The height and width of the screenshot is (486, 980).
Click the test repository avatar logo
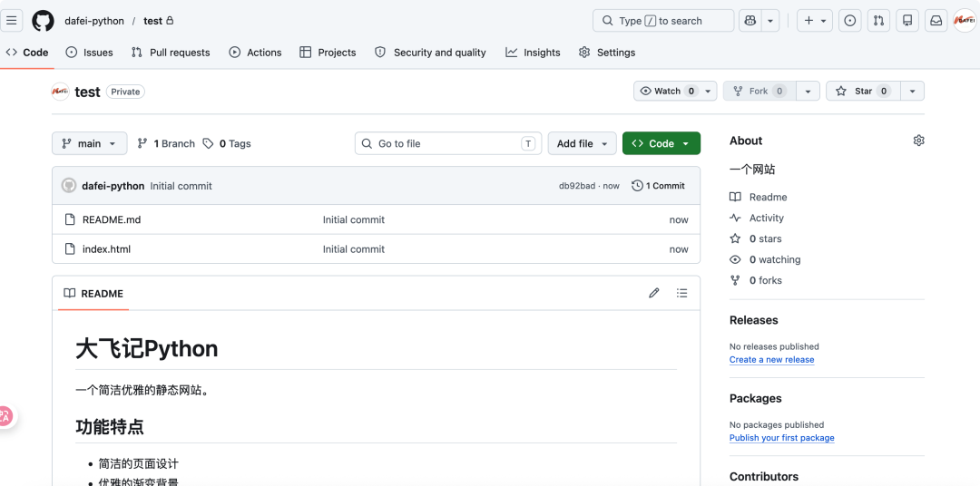click(60, 92)
